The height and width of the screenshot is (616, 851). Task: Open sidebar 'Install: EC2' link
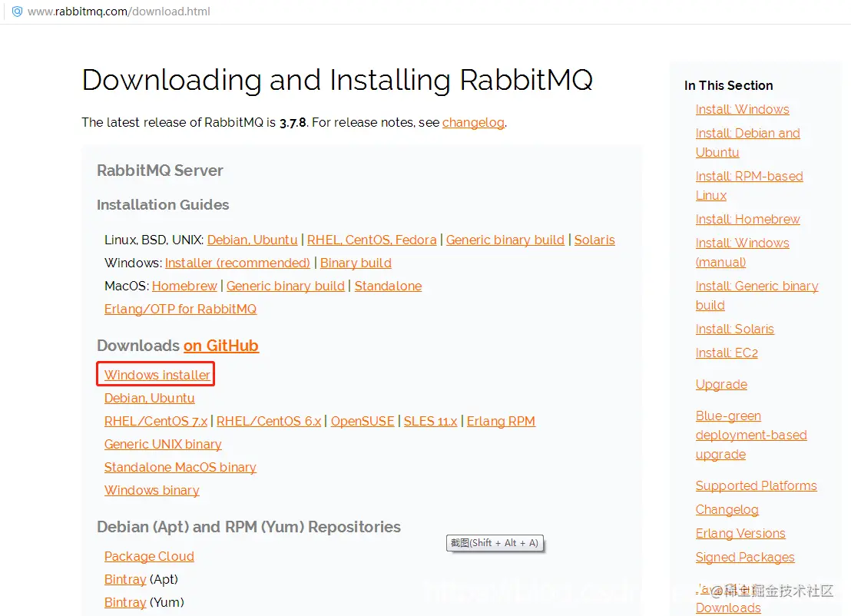click(727, 353)
